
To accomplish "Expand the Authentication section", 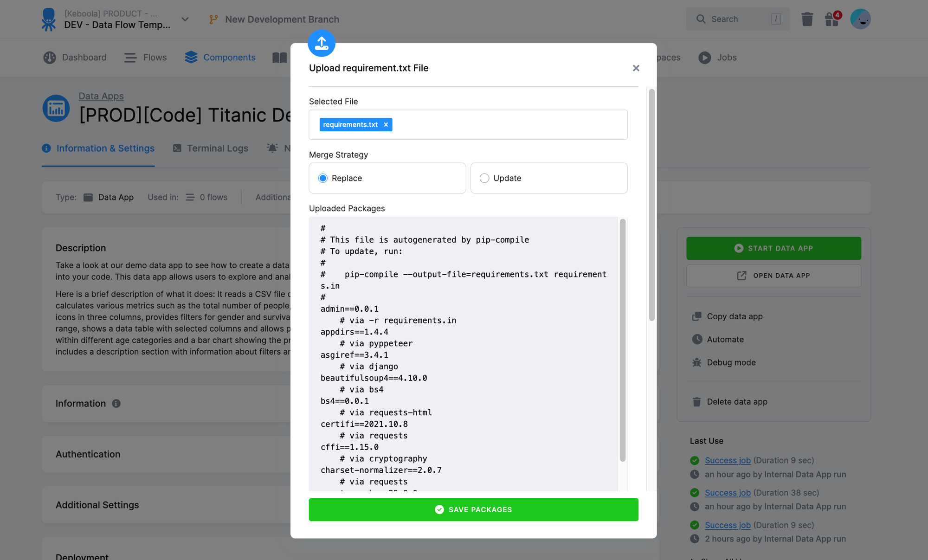I will (88, 454).
